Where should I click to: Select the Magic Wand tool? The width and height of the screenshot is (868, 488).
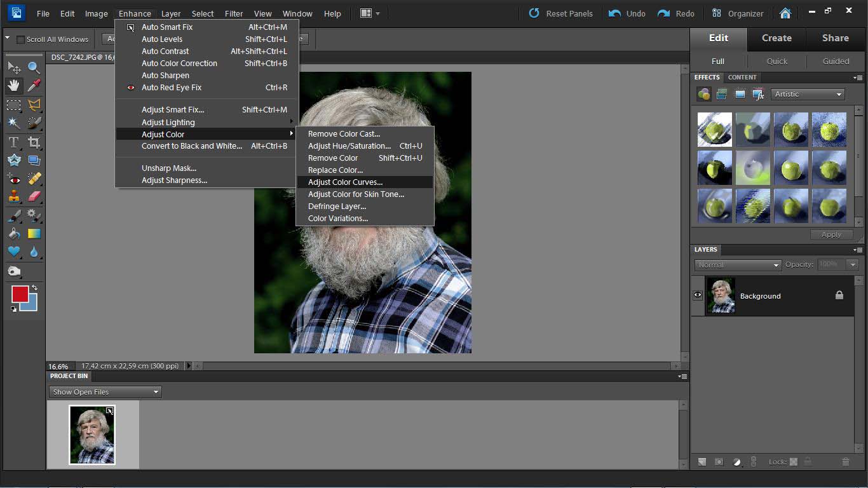point(13,123)
